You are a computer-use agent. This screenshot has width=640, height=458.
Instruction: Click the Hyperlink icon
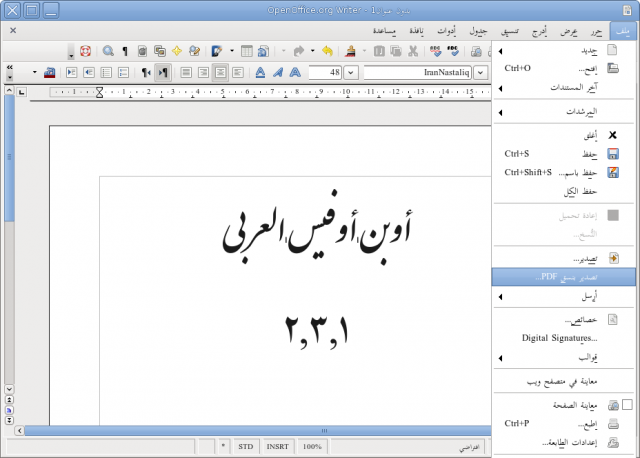pyautogui.click(x=264, y=51)
